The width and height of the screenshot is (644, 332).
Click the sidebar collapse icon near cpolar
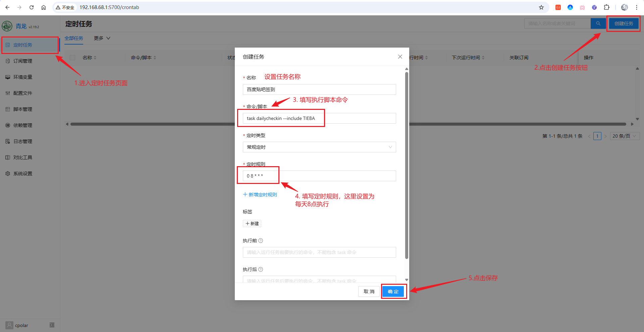tap(52, 325)
